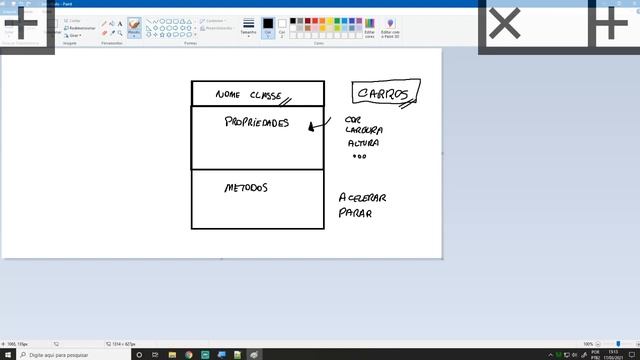The image size is (640, 360).
Task: Open the Girar rotate dropdown
Action: click(x=73, y=36)
